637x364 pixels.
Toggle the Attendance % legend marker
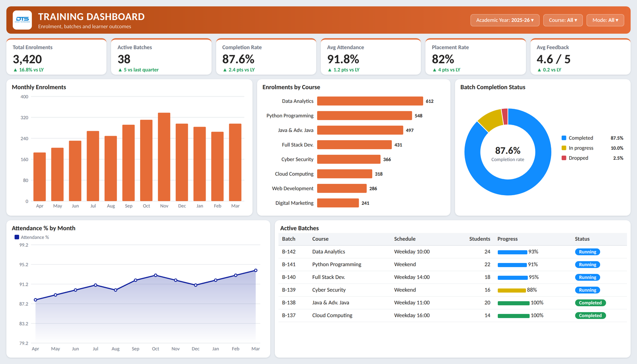(x=17, y=237)
